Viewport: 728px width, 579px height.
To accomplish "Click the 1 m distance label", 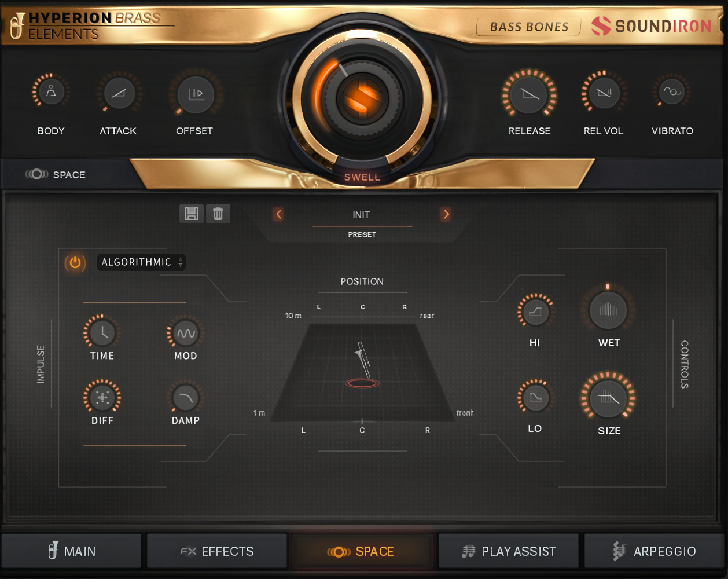I will tap(259, 413).
